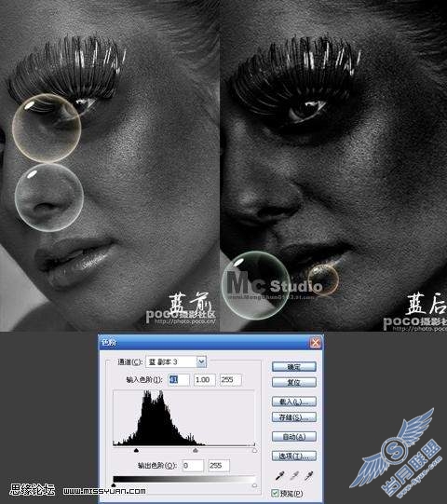This screenshot has height=504, width=447.
Task: Toggle the 预览(P) preview checkbox
Action: coord(275,493)
